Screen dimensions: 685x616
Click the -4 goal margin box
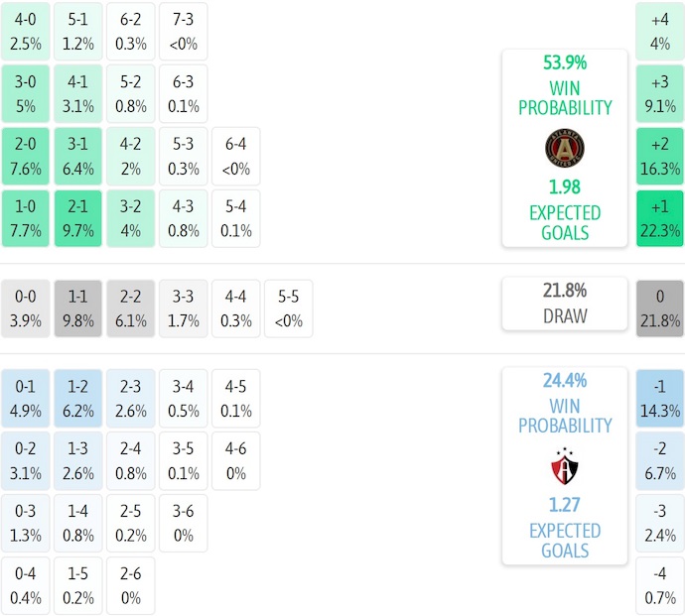click(x=660, y=585)
